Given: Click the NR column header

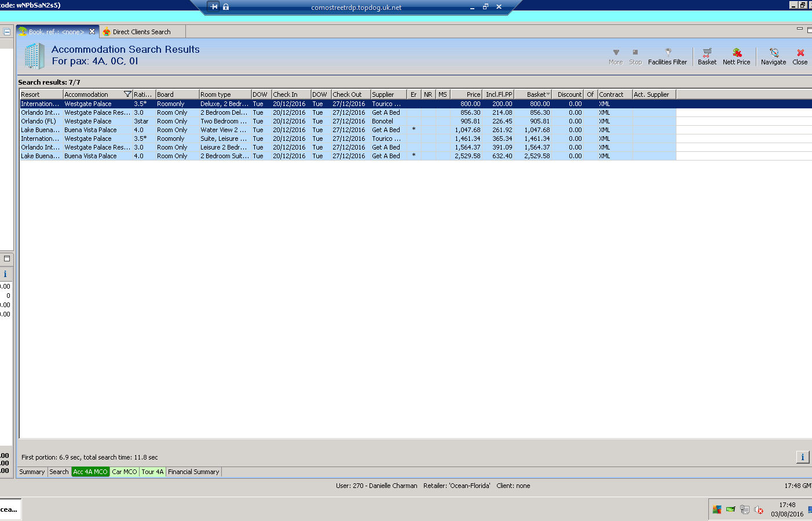Looking at the screenshot, I should (x=428, y=94).
